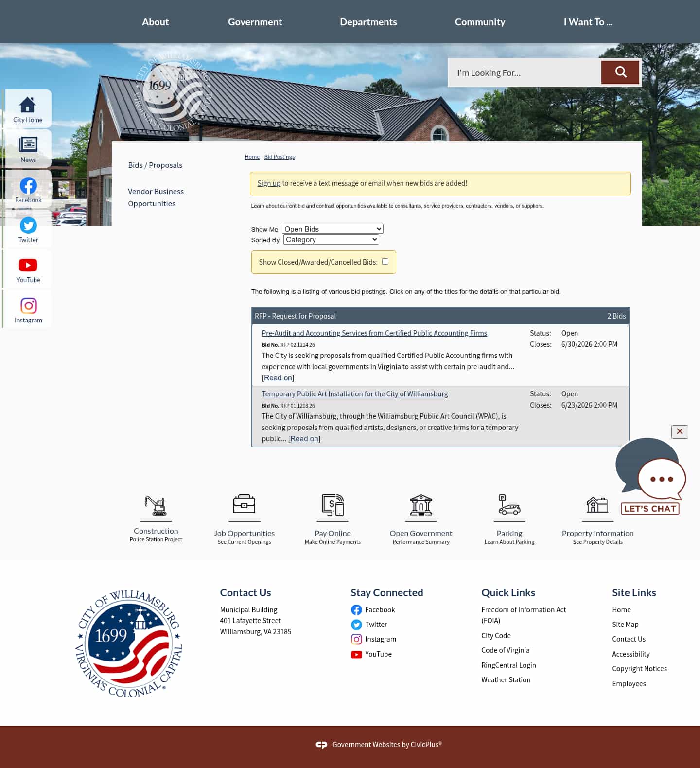Image resolution: width=700 pixels, height=768 pixels.
Task: Click the I'm Looking For search field
Action: (525, 72)
